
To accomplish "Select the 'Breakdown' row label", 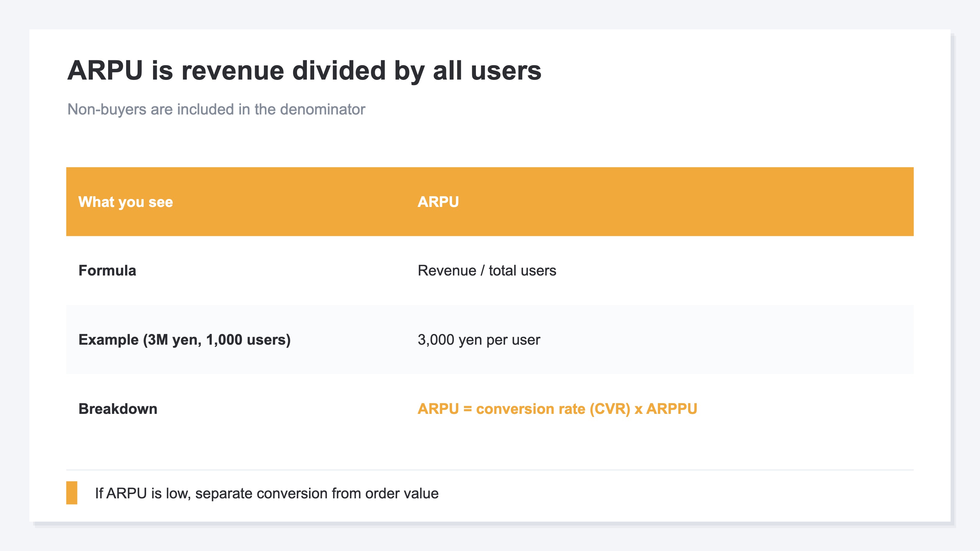I will tap(118, 409).
